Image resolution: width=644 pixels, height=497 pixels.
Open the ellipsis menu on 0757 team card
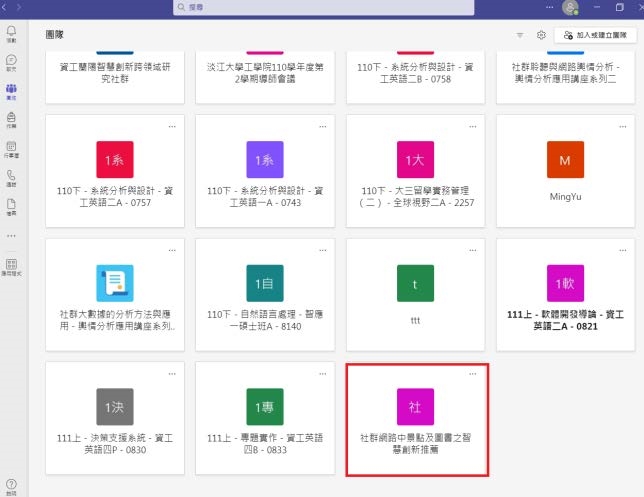172,125
